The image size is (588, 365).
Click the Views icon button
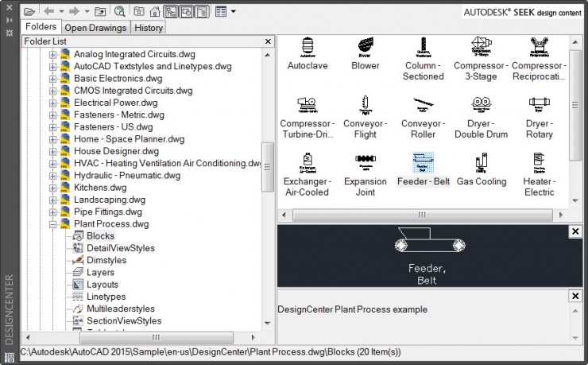pos(221,12)
